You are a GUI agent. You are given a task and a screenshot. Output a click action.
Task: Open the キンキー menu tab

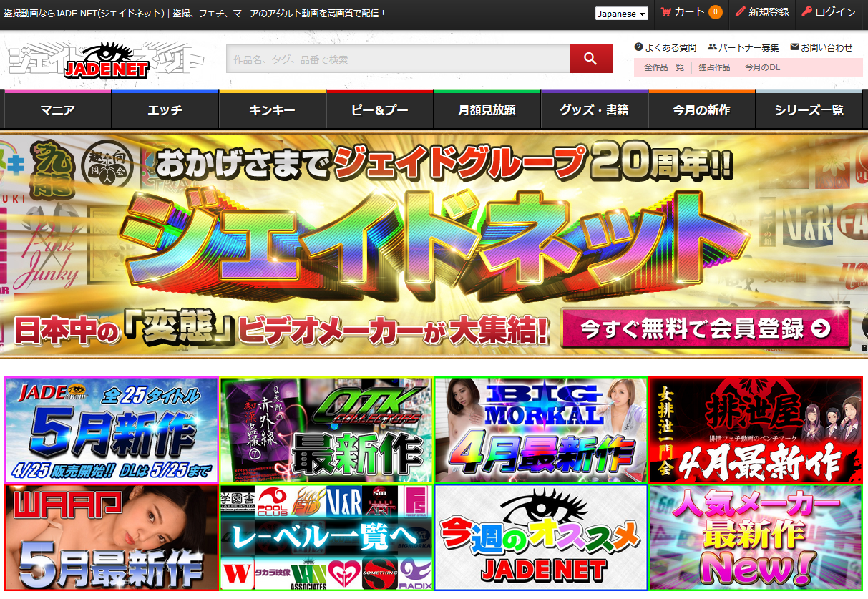click(x=273, y=109)
